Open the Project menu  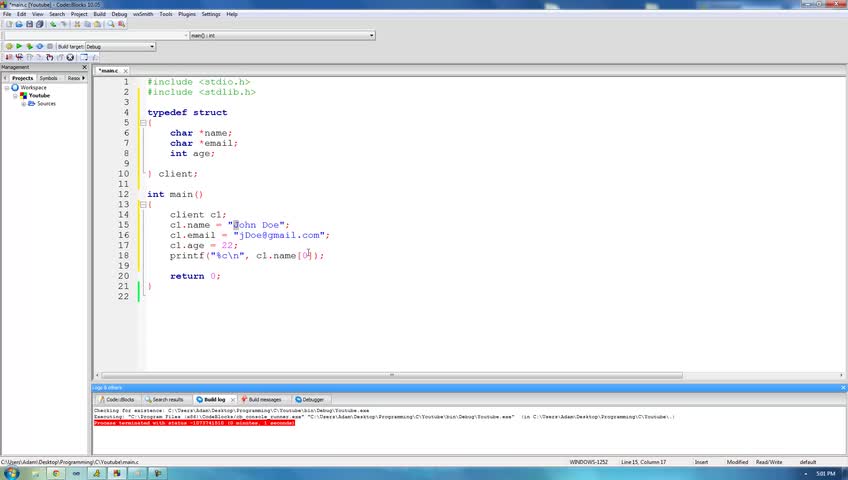click(79, 14)
